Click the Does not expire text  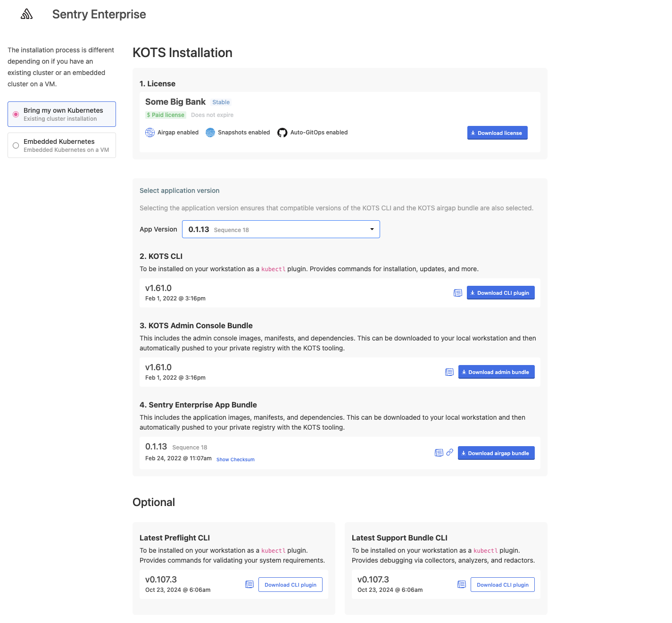[x=212, y=115]
